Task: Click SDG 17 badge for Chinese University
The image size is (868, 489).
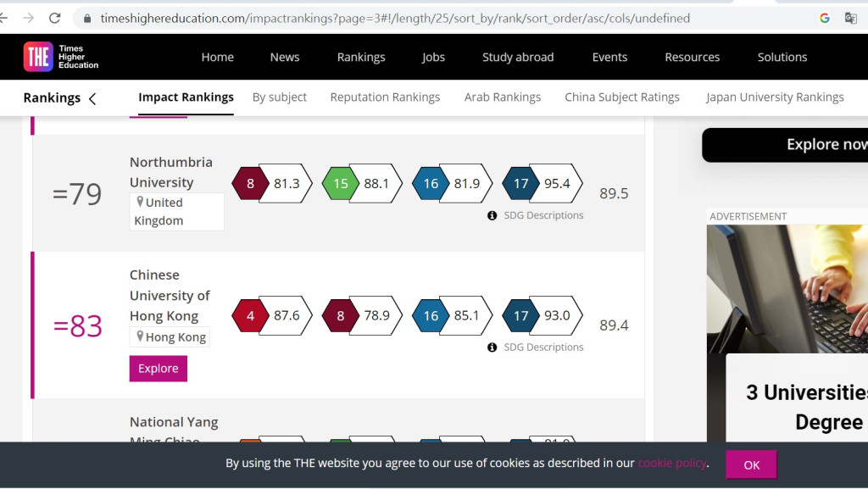Action: 520,316
